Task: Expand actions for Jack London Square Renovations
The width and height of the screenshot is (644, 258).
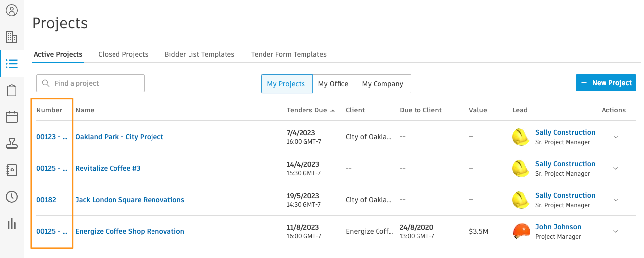Action: coord(615,200)
